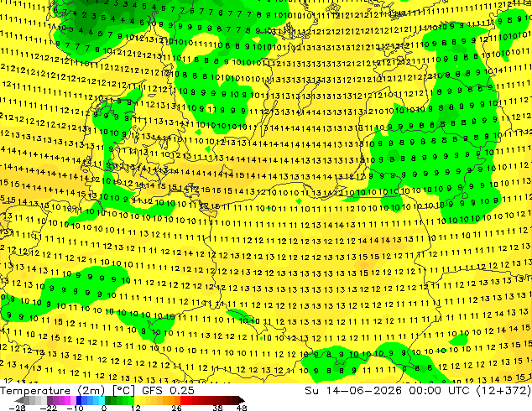The image size is (532, 411).
Task: Click the '-28' legend scale value
Action: point(17,408)
